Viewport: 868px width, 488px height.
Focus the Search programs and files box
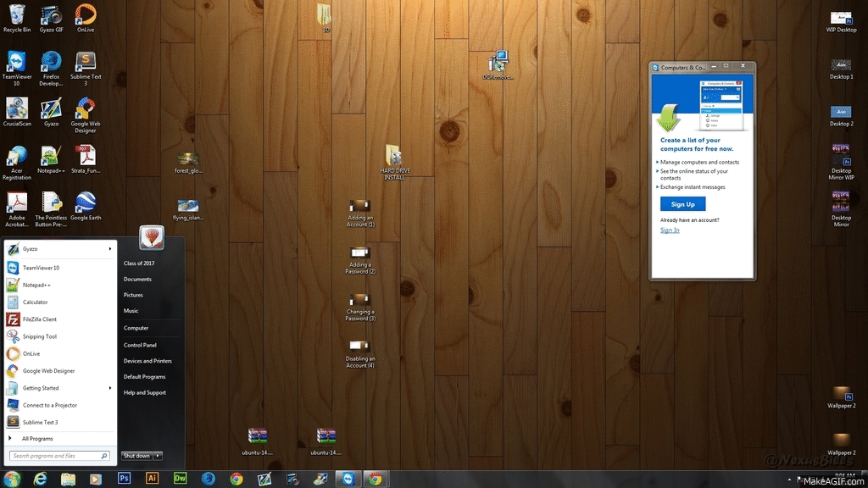(x=56, y=456)
